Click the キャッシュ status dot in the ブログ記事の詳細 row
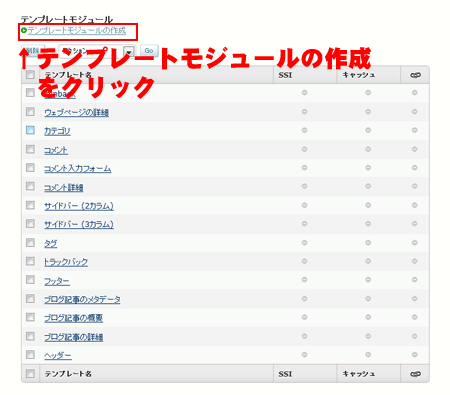450x395 pixels. (x=368, y=336)
